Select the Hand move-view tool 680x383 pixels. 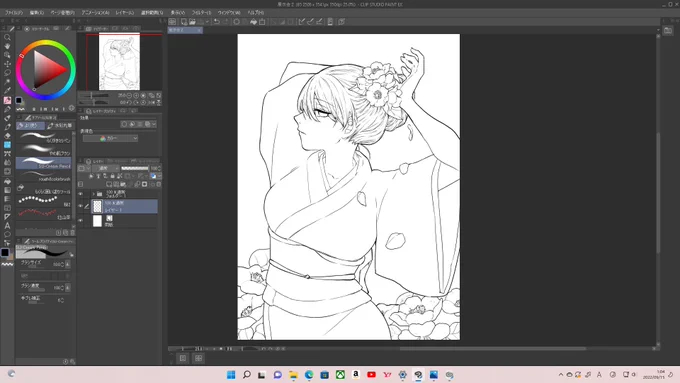(x=7, y=46)
